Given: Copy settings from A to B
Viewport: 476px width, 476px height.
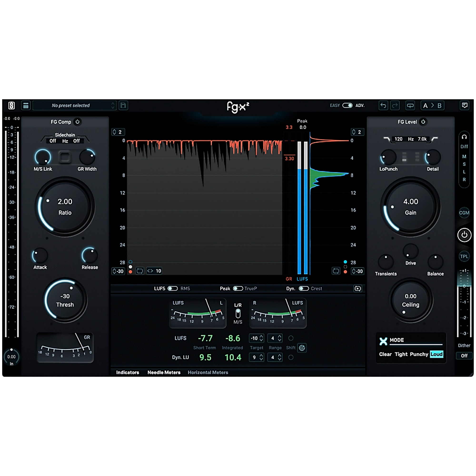Looking at the screenshot, I should tap(432, 105).
